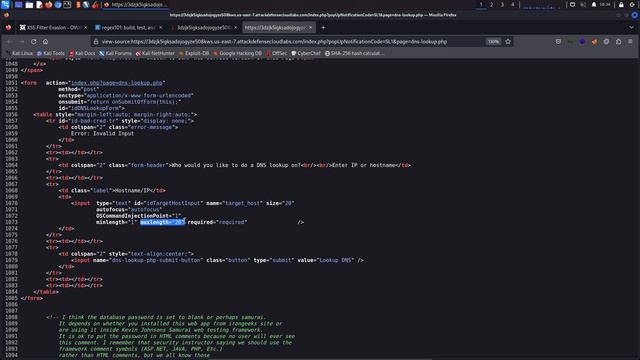
Task: Open the SHA-256 hash calculator bookmark
Action: click(x=355, y=53)
